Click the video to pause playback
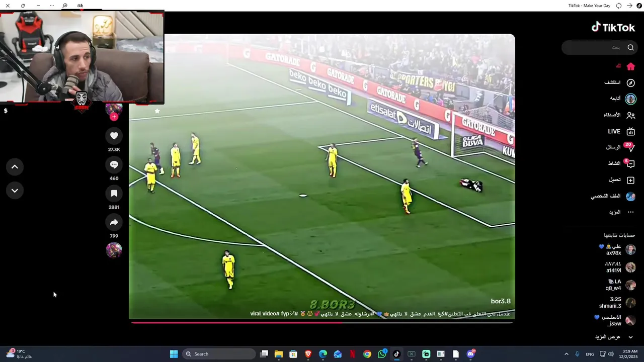Screen dimensions: 644x362 (x=322, y=176)
